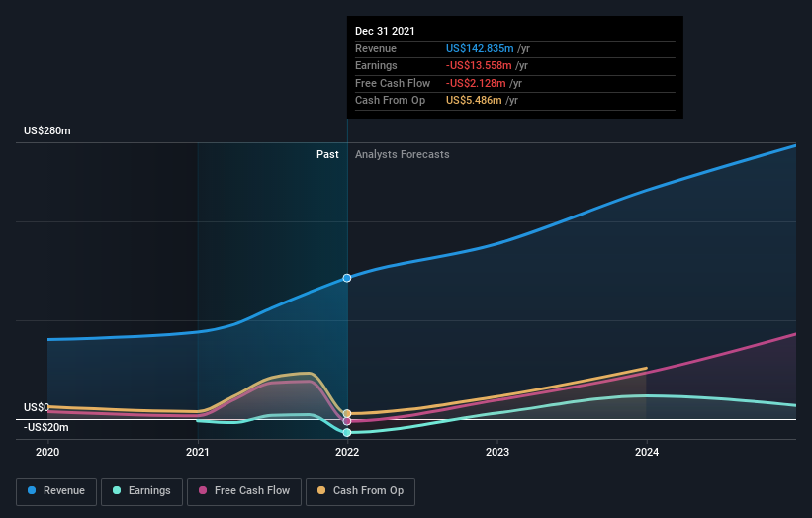Toggle the Cash From Op legend button

(360, 491)
